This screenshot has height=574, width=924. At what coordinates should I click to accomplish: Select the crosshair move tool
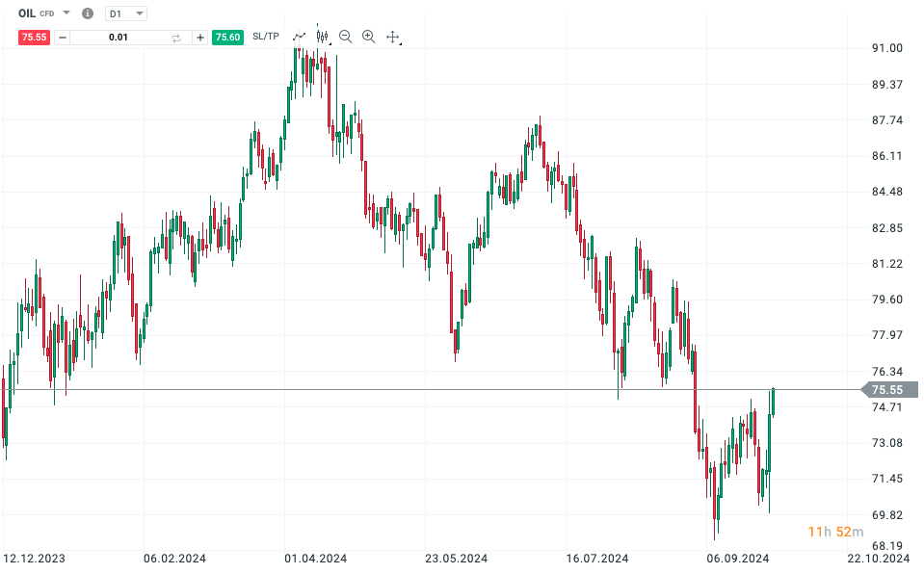(392, 37)
